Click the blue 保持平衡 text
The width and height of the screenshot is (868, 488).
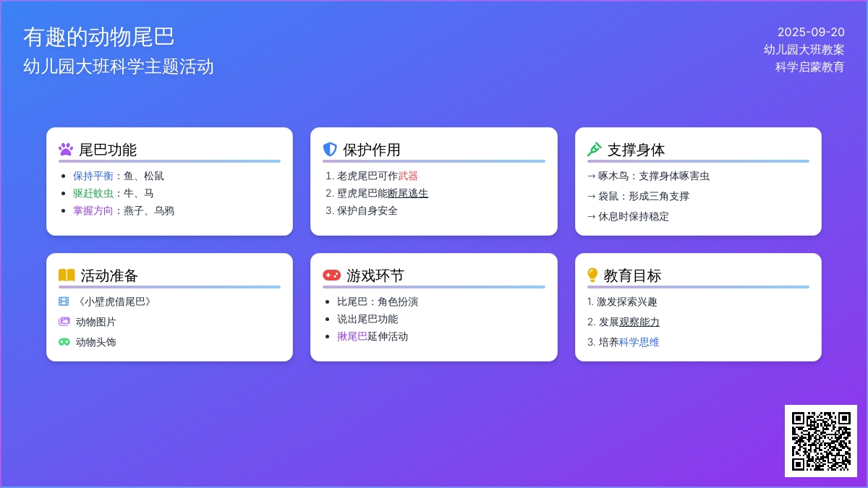[93, 176]
